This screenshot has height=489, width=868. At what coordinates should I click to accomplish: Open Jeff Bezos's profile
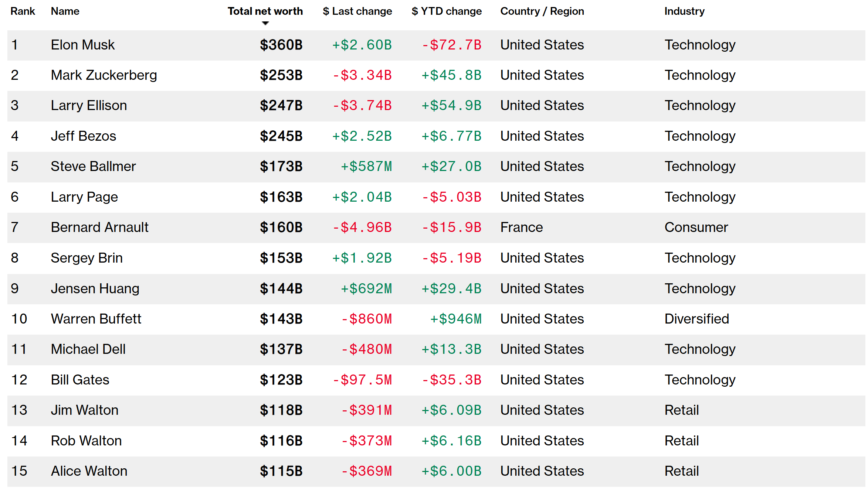click(84, 136)
